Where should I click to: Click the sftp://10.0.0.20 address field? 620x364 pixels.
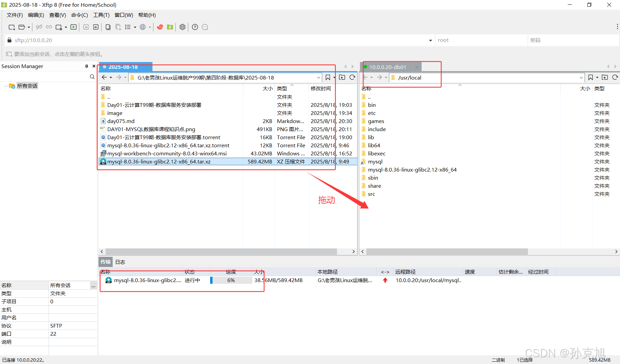[x=216, y=40]
